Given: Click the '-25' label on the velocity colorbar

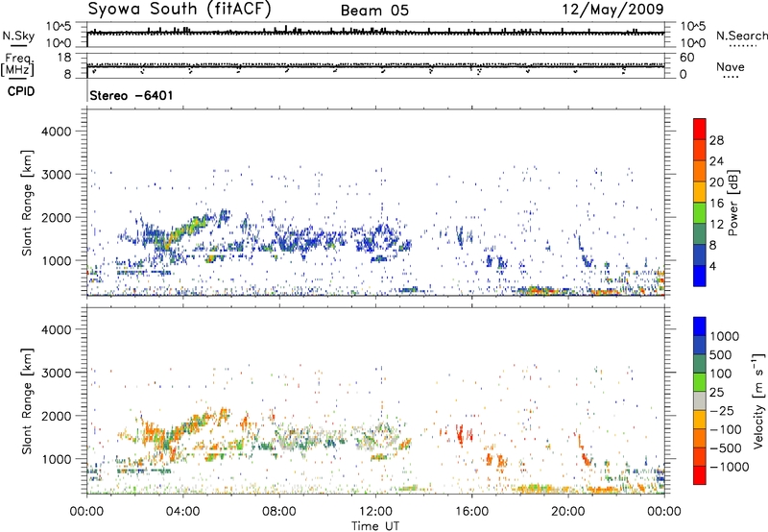Looking at the screenshot, I should 721,410.
